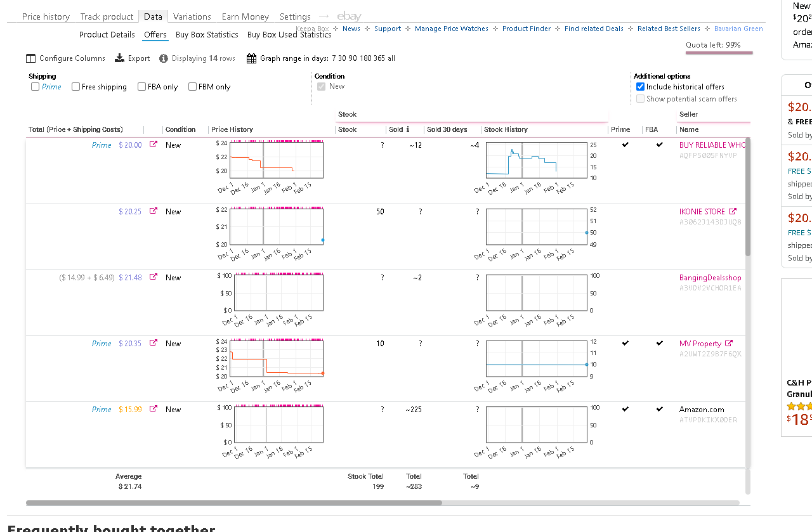This screenshot has width=812, height=532.
Task: Open external link icon beside $20.00 offer
Action: pyautogui.click(x=153, y=145)
